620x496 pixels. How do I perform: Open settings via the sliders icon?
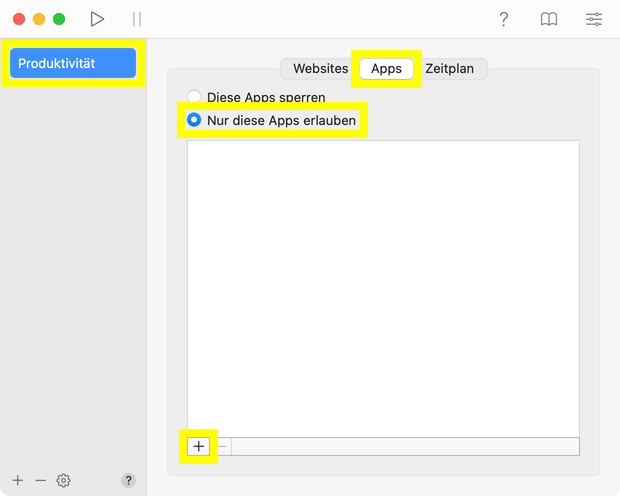(594, 19)
